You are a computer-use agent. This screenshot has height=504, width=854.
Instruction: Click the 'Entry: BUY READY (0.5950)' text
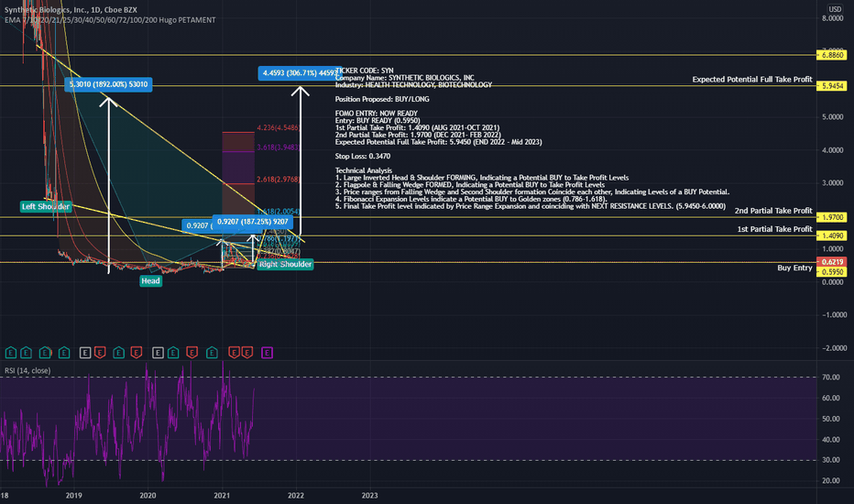[x=378, y=120]
